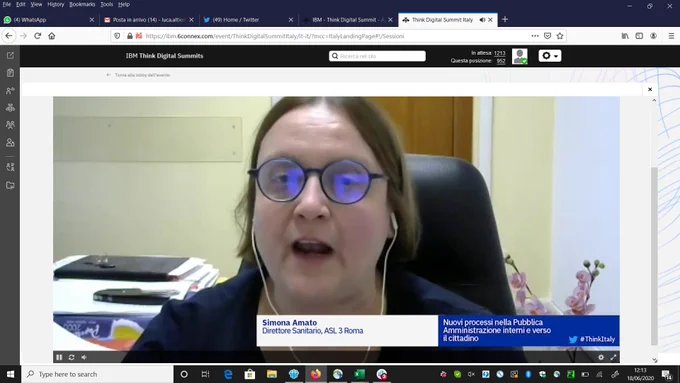Open the Help menu

tap(124, 4)
